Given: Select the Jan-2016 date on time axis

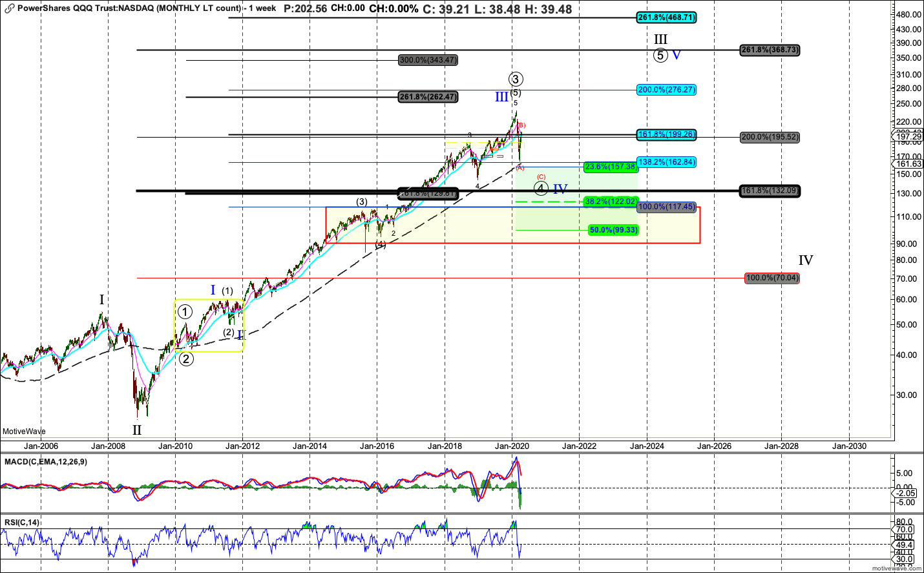Looking at the screenshot, I should pos(377,446).
